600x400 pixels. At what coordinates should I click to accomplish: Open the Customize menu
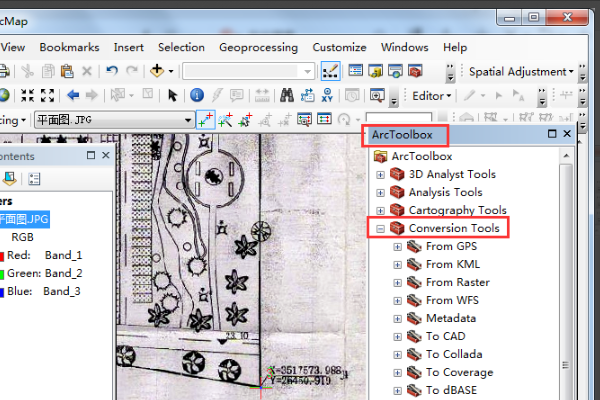coord(339,47)
